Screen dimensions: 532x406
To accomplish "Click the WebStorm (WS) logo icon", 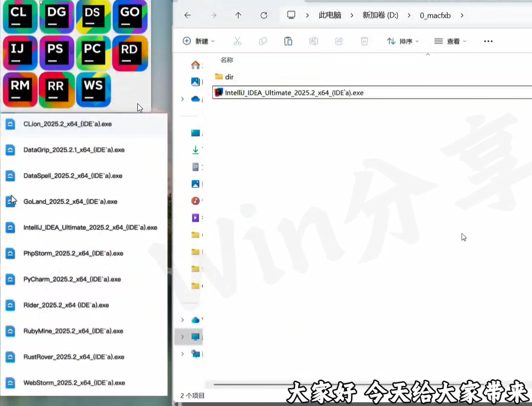I will (93, 89).
